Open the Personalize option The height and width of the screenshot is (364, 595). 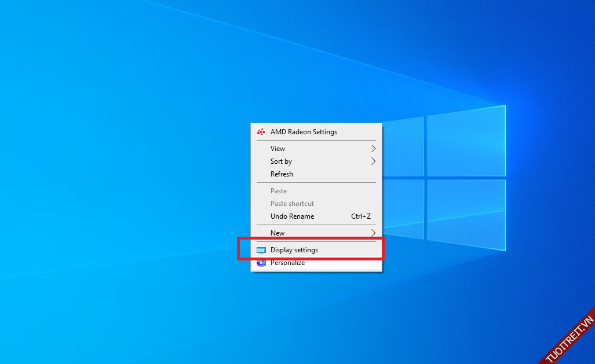point(287,263)
